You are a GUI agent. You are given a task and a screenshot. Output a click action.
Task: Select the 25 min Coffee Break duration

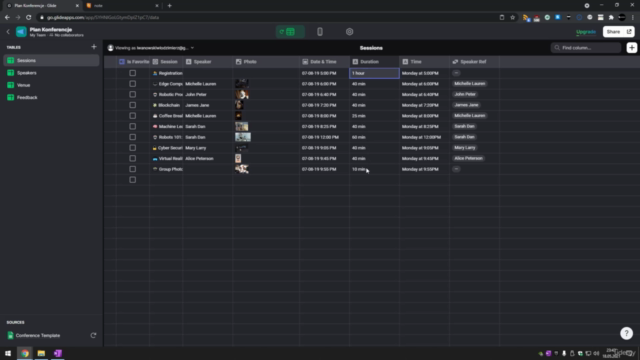(374, 116)
